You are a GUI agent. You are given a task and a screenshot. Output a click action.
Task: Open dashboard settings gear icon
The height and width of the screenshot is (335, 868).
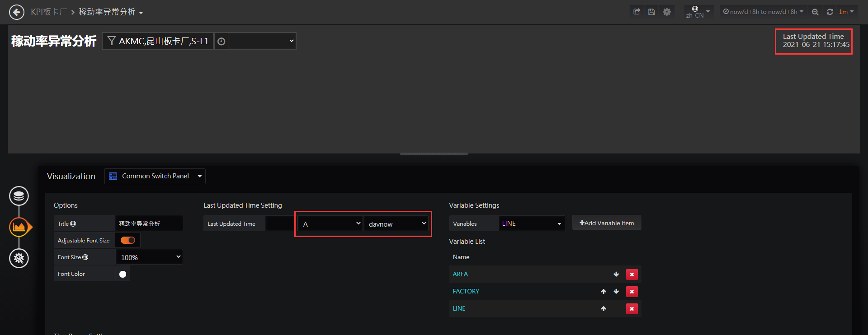(667, 12)
